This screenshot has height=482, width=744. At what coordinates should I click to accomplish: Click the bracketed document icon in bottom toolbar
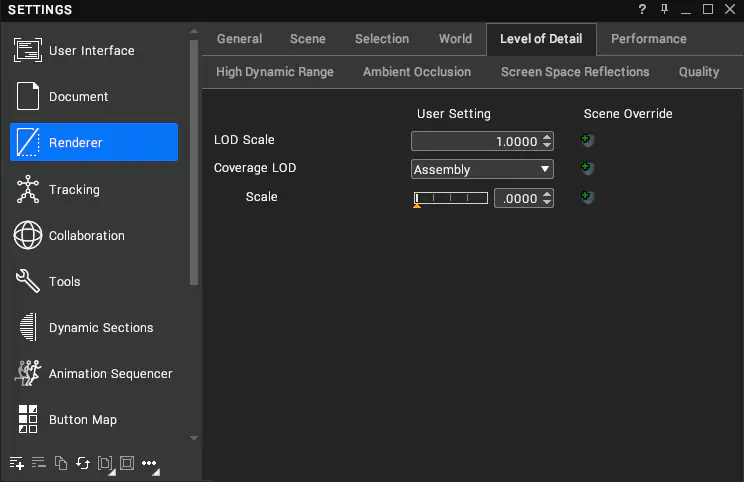point(105,463)
